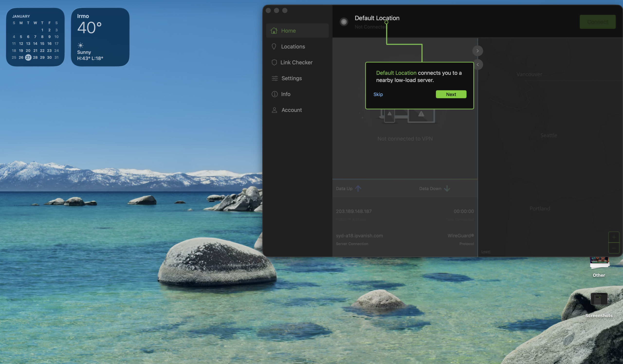
Task: Open the Other stack on desktop
Action: pos(599,263)
